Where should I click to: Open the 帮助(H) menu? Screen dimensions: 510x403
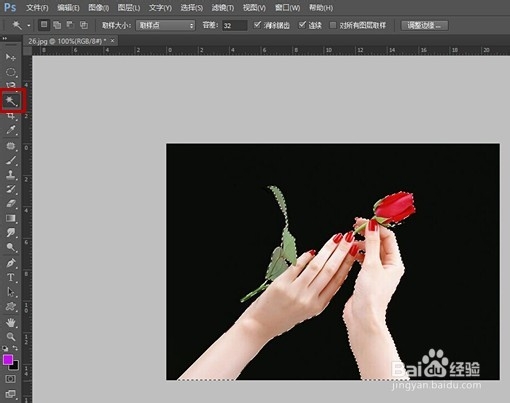321,7
